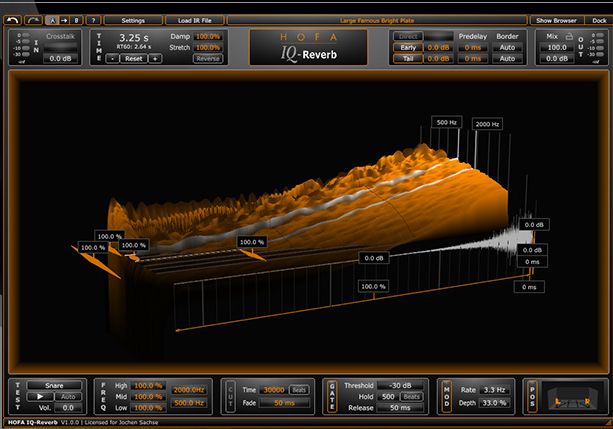Click the test Vol. 0.0 value
Image resolution: width=613 pixels, height=429 pixels.
(68, 407)
